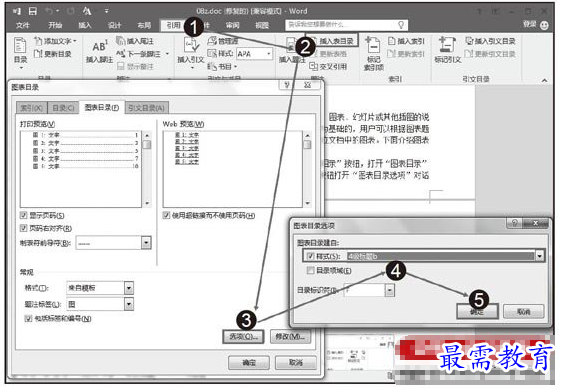Click the Web 预览 scrollbar up arrow
Image resolution: width=561 pixels, height=389 pixels.
coord(307,135)
